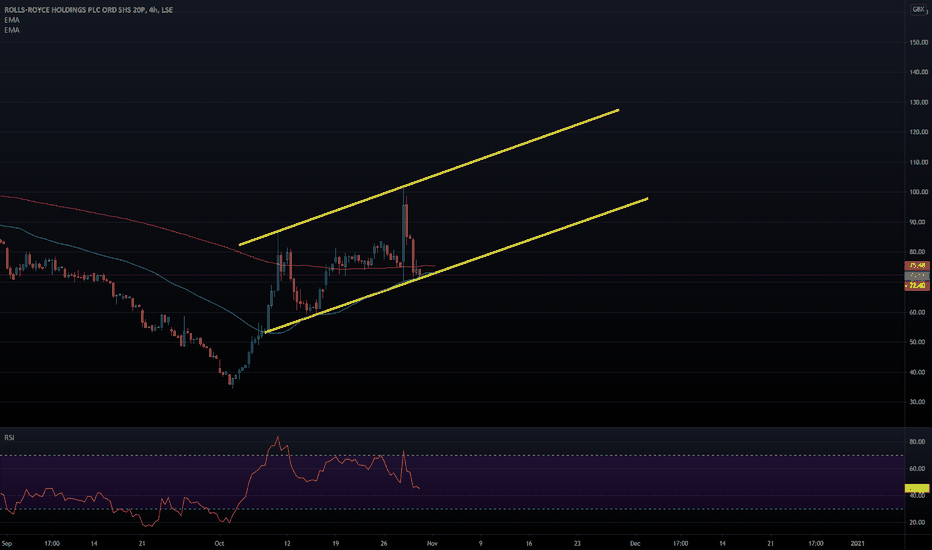Click the red 72.40 price tag
This screenshot has height=550, width=932.
[x=917, y=286]
